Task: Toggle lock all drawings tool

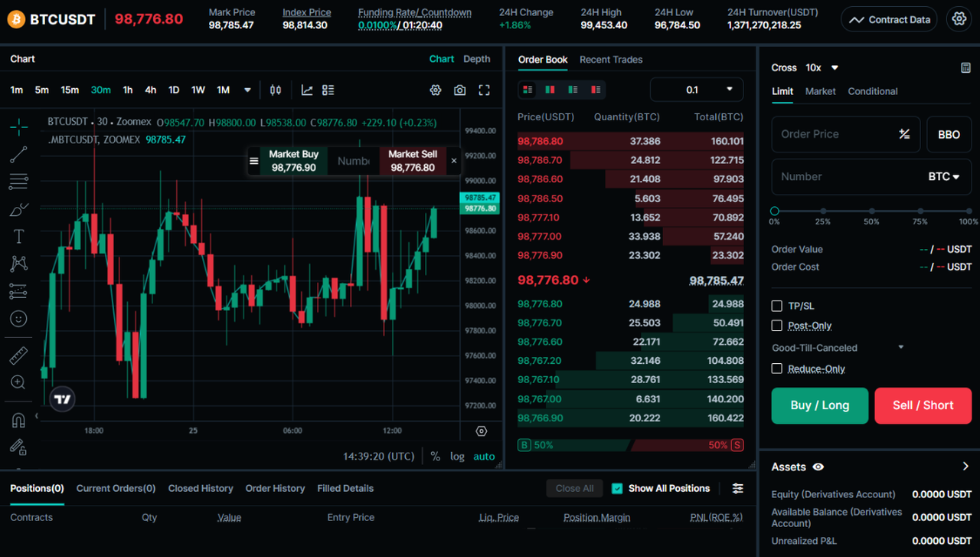Action: click(19, 447)
